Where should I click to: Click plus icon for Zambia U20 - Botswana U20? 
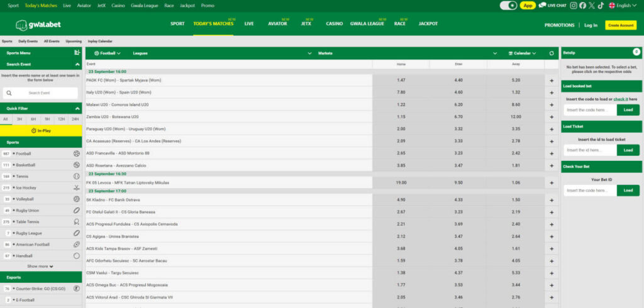point(552,117)
